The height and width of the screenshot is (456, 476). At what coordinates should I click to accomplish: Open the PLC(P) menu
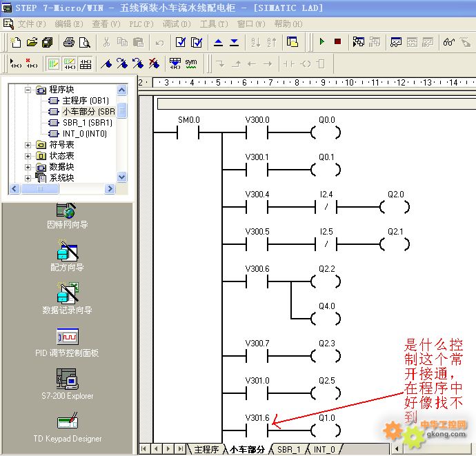[x=141, y=24]
